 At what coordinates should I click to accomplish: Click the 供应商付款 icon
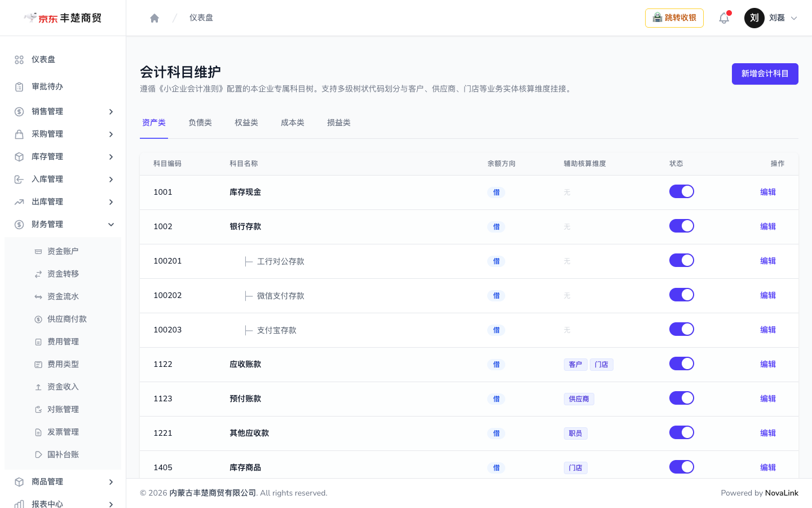tap(38, 319)
